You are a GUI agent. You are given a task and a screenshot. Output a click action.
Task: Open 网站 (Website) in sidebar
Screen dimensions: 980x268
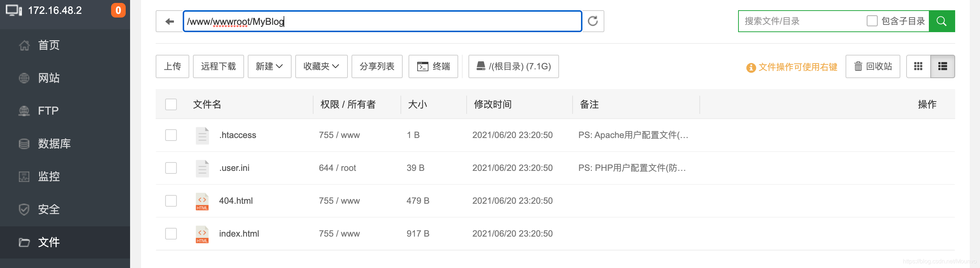(65, 78)
